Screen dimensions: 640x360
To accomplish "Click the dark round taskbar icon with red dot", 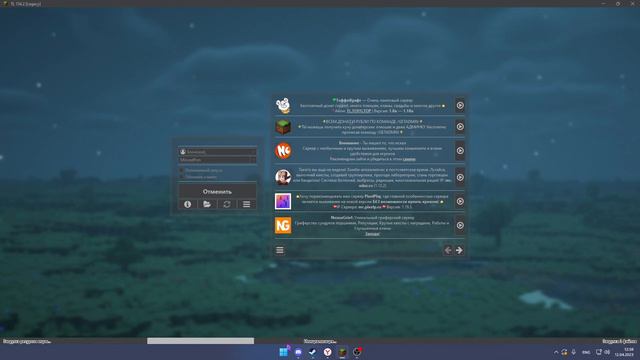I will [357, 352].
